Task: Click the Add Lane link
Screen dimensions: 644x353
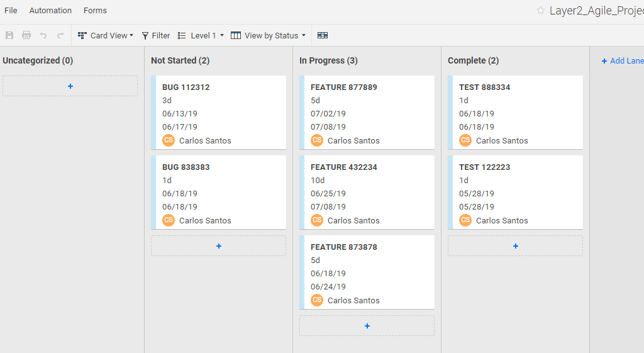Action: (622, 61)
